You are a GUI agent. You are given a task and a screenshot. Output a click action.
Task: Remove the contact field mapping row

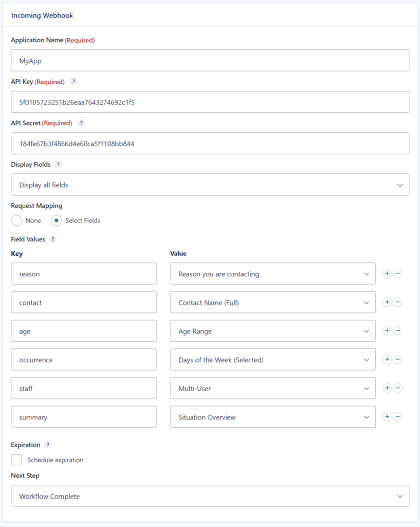point(397,303)
